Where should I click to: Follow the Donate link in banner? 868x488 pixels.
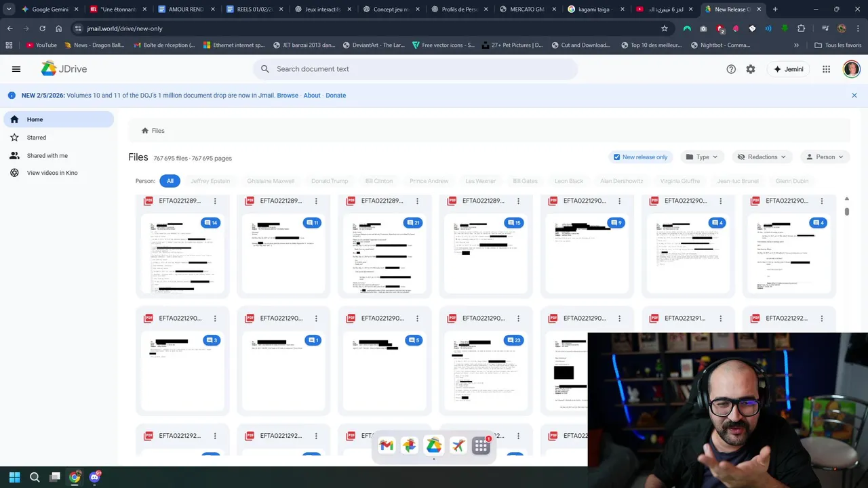(x=336, y=96)
